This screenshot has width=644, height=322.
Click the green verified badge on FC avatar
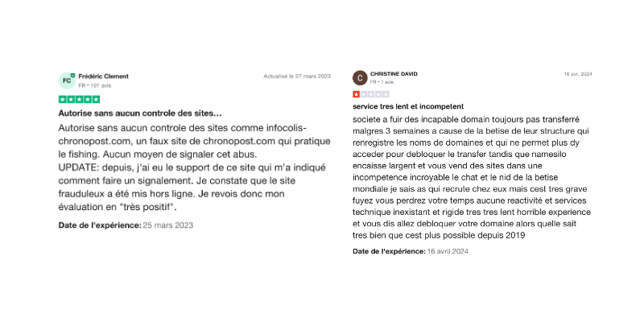pyautogui.click(x=72, y=75)
